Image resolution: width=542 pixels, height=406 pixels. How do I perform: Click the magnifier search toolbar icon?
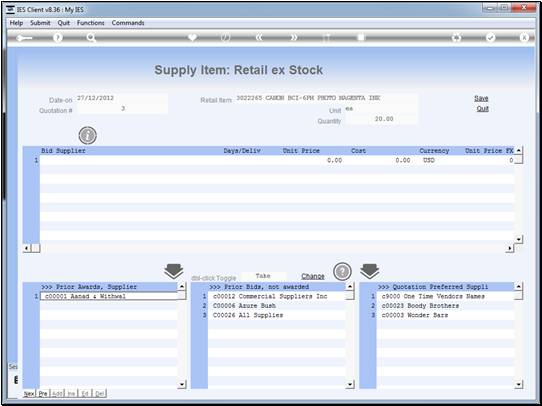[x=91, y=38]
